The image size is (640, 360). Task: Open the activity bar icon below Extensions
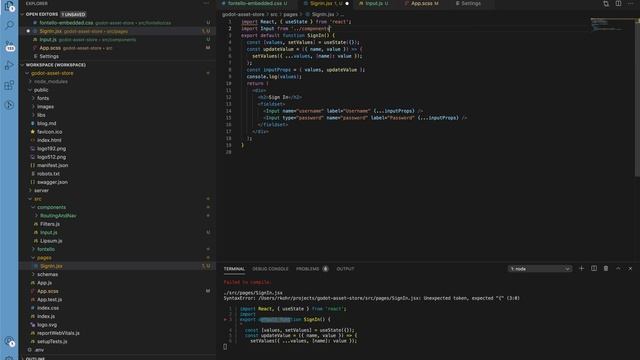tap(9, 105)
